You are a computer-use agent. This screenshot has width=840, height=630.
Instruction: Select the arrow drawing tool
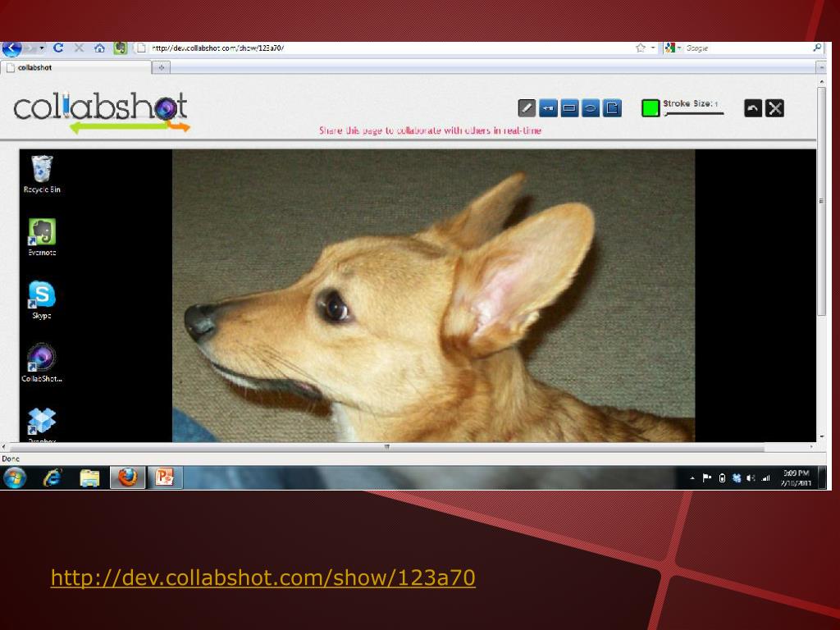548,108
